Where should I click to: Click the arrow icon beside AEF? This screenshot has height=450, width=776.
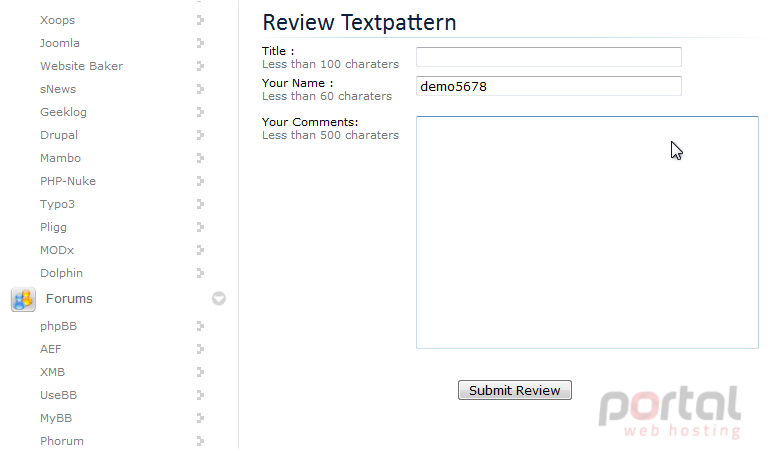(x=200, y=349)
